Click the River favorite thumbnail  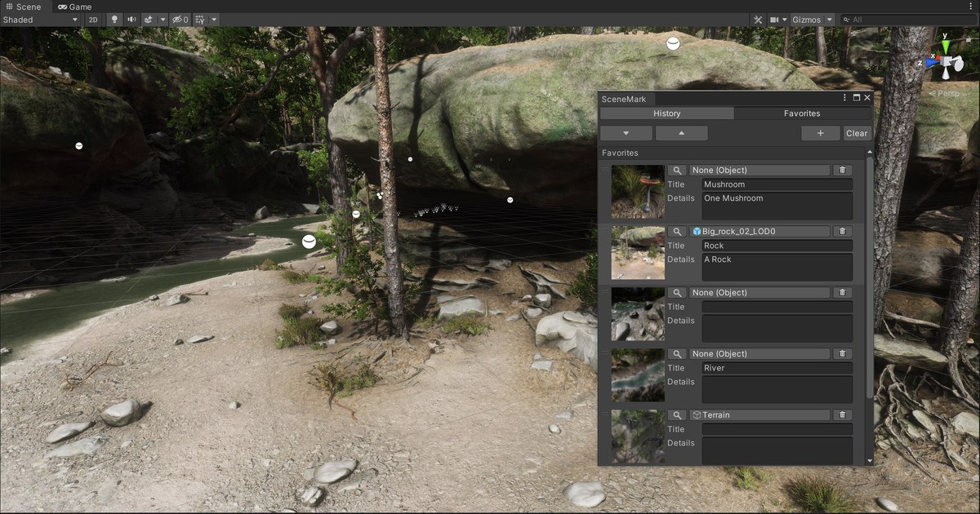pyautogui.click(x=638, y=375)
